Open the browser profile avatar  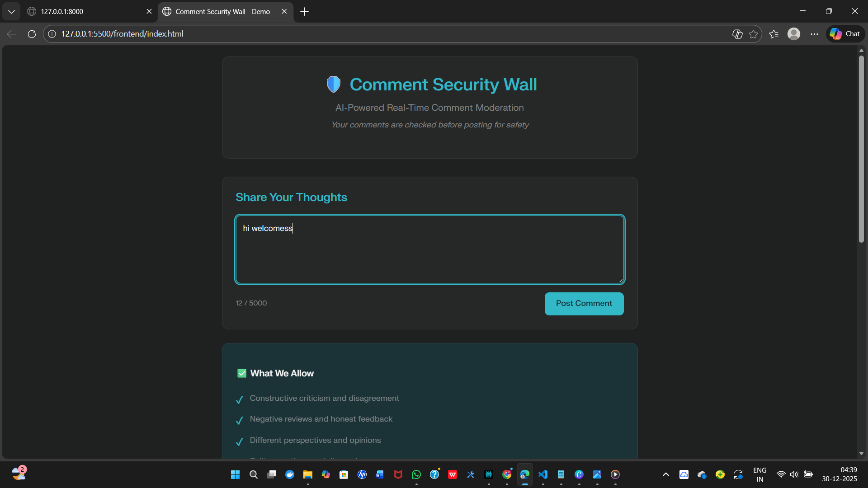794,34
